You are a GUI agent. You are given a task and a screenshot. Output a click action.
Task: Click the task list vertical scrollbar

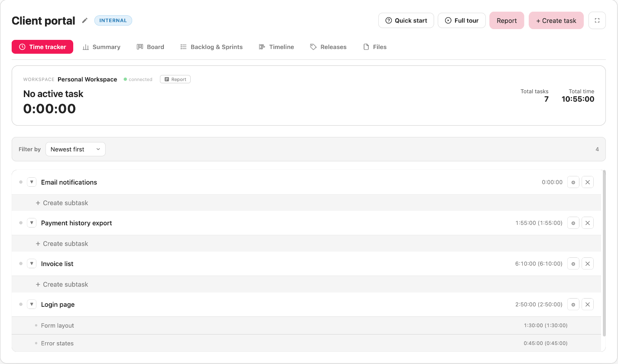tap(604, 253)
